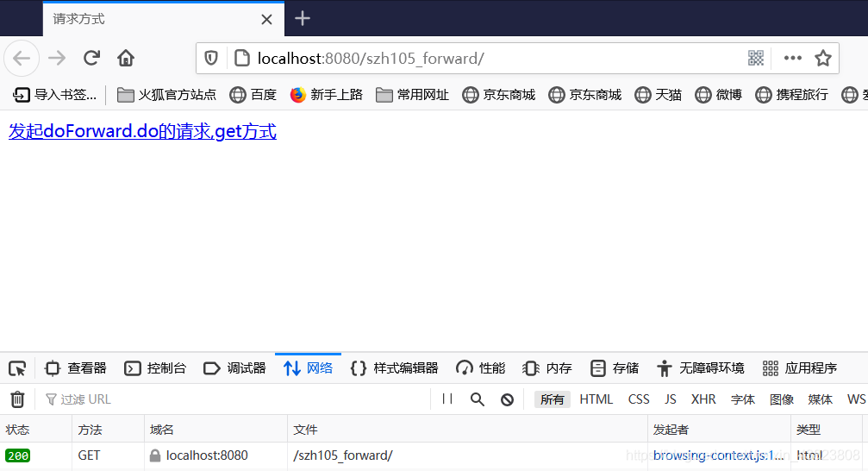Switch to the 性能 performance tab
This screenshot has height=471, width=868.
click(x=480, y=368)
